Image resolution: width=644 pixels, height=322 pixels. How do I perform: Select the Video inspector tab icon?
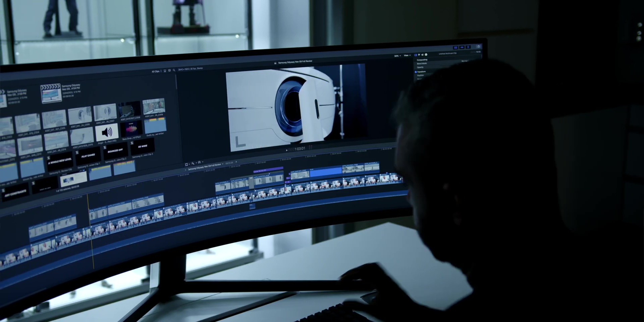click(416, 55)
